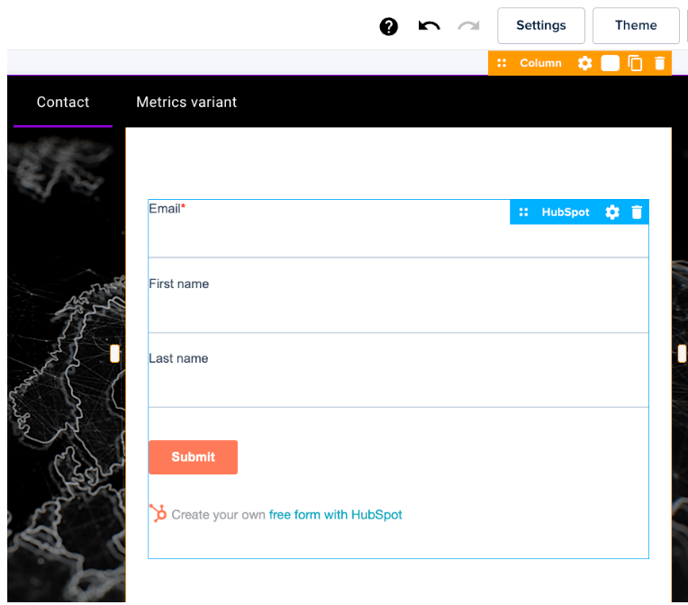Open the Theme button
Viewport: 688px width, 605px height.
[x=636, y=26]
